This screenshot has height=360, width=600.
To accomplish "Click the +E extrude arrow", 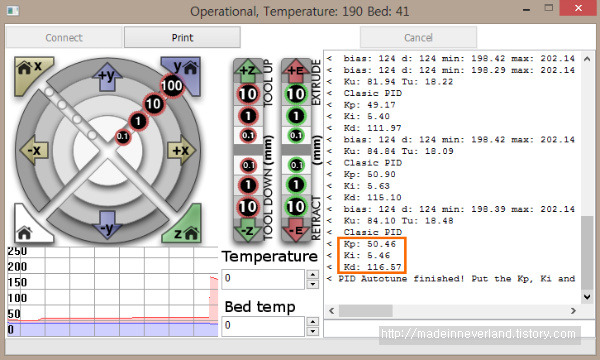I will [296, 71].
